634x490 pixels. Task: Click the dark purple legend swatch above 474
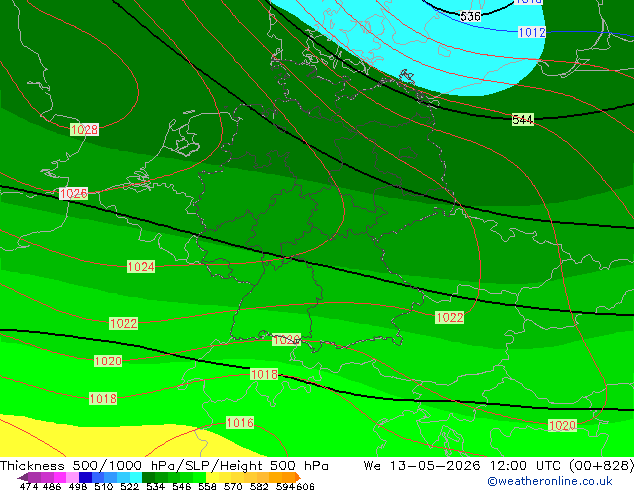(34, 477)
